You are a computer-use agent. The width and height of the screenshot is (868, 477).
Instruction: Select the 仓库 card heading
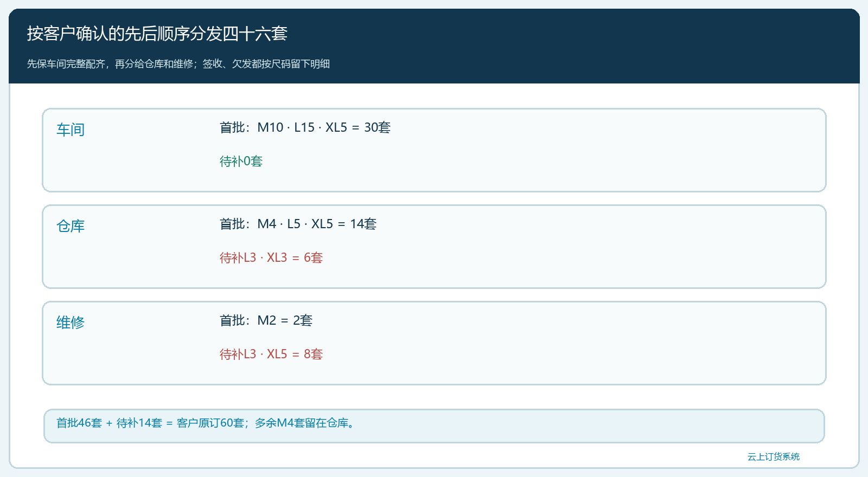click(71, 227)
